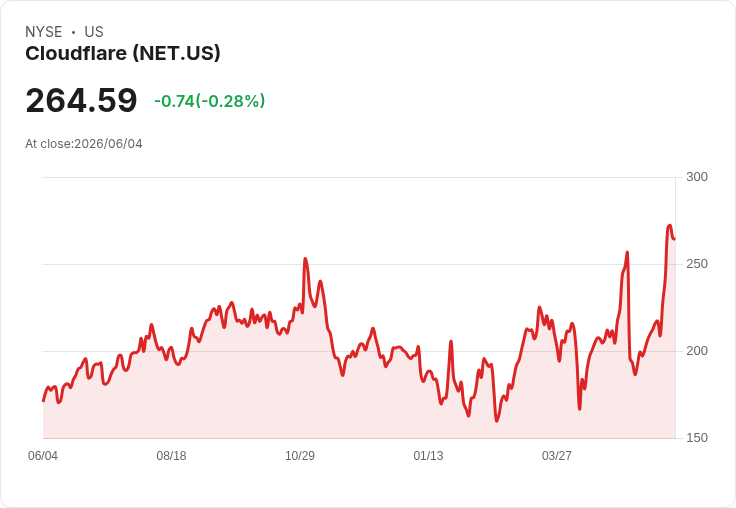Select the 250 y-axis price label
This screenshot has height=508, width=736.
pyautogui.click(x=697, y=264)
